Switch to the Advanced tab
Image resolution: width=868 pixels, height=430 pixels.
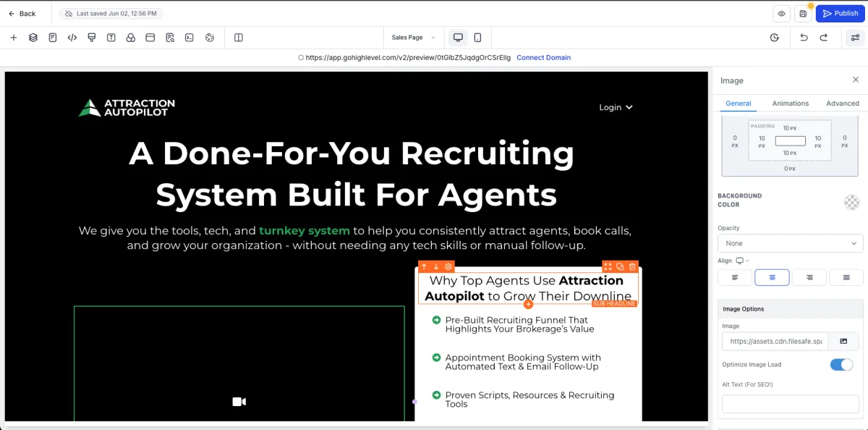pos(843,104)
